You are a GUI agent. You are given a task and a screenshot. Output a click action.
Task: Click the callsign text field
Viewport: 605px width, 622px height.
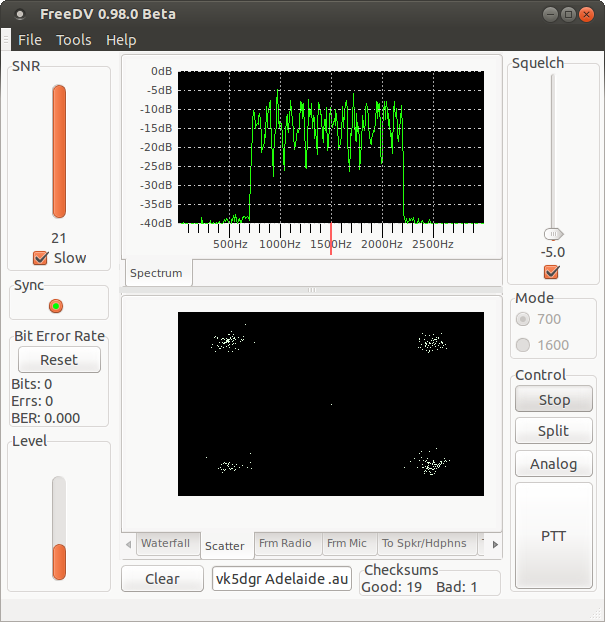[x=282, y=579]
